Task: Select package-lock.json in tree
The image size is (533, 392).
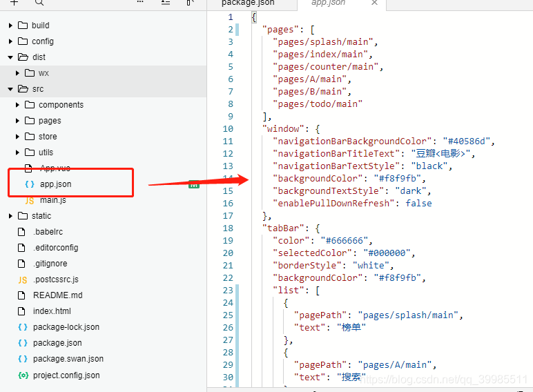Action: [x=66, y=327]
